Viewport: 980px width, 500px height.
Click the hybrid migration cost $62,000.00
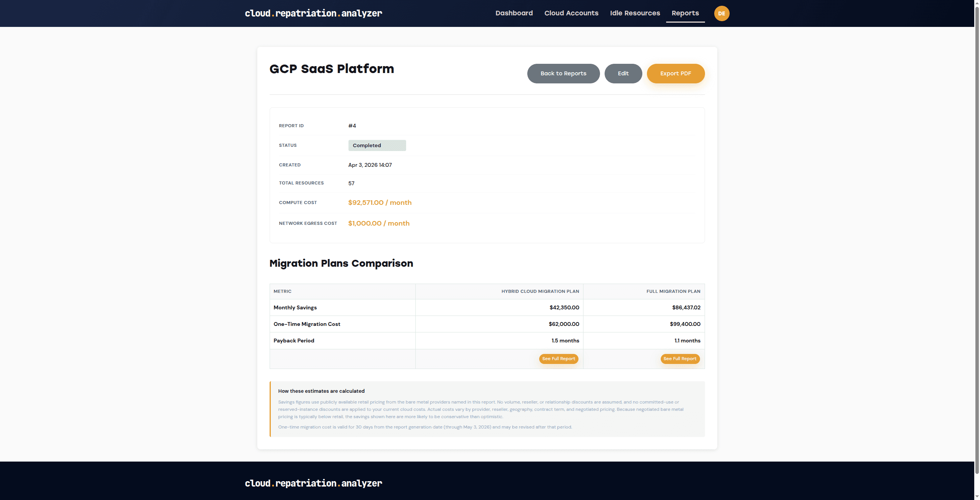click(x=564, y=324)
